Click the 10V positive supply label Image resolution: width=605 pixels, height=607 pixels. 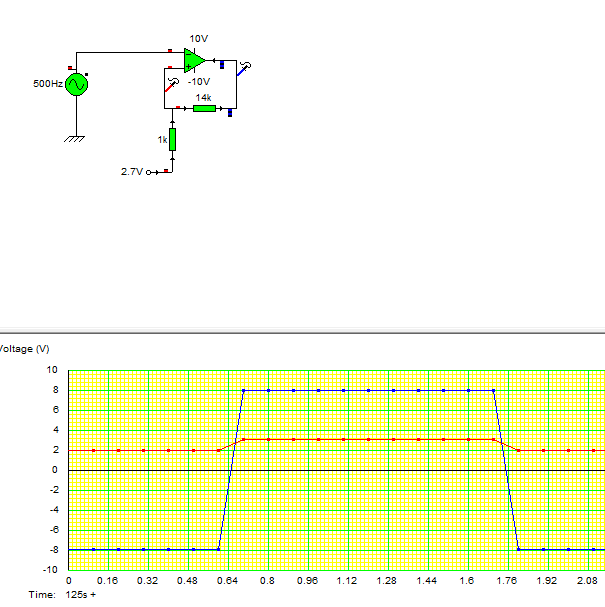click(x=199, y=39)
